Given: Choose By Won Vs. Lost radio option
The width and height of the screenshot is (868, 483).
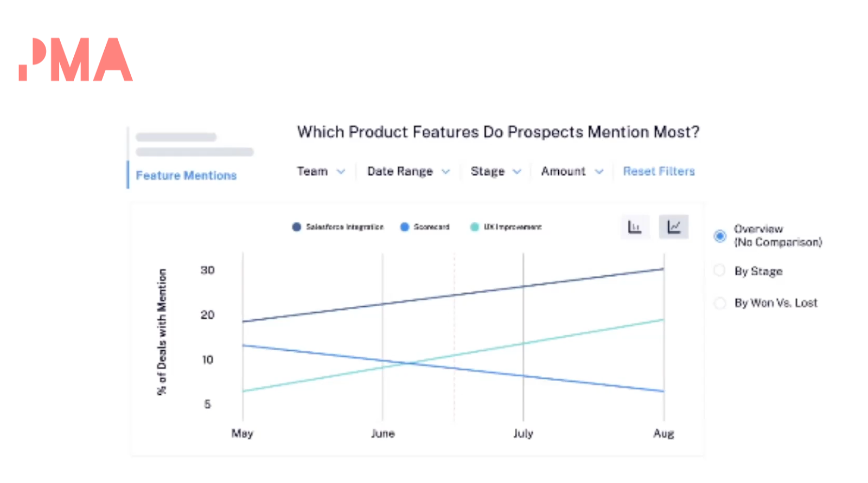Looking at the screenshot, I should click(720, 303).
